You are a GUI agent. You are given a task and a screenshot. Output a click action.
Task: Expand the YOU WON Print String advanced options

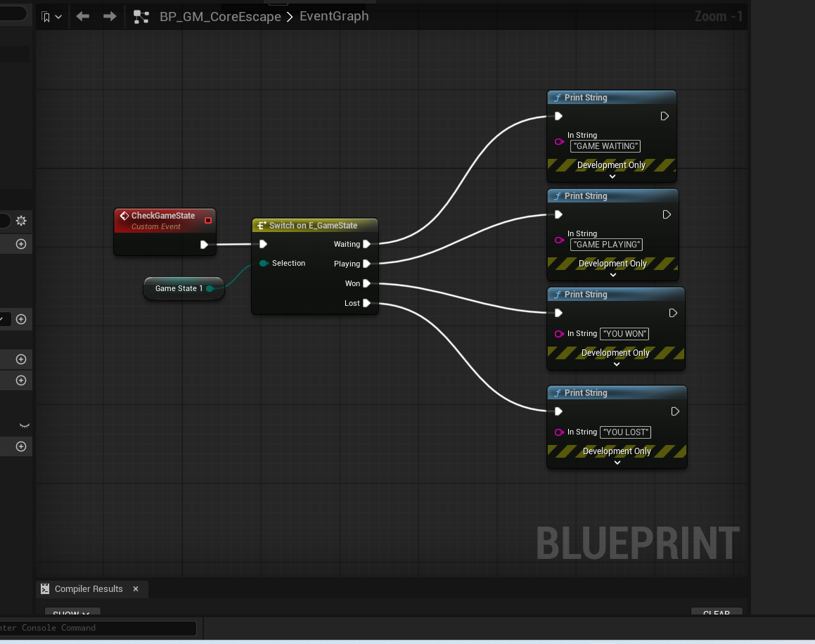[x=617, y=364]
